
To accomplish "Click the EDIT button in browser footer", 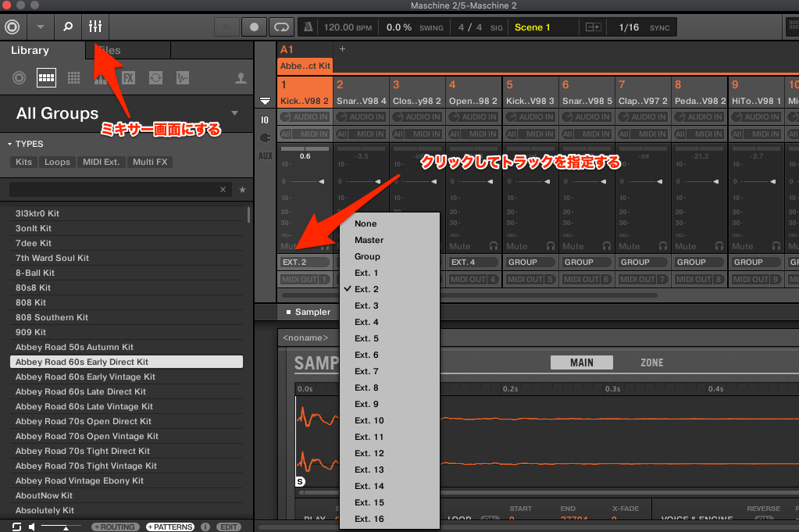I will tap(228, 527).
